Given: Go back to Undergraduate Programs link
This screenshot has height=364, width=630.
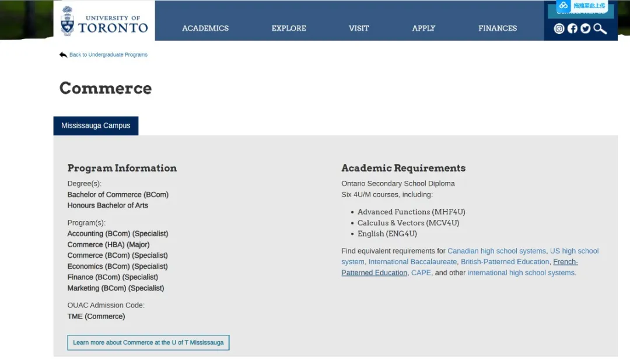Looking at the screenshot, I should 108,55.
